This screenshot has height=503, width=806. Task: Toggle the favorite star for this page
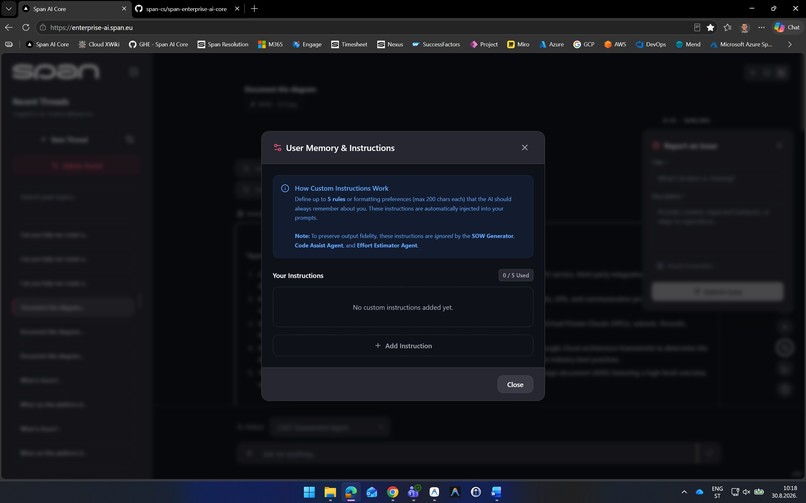pyautogui.click(x=710, y=27)
